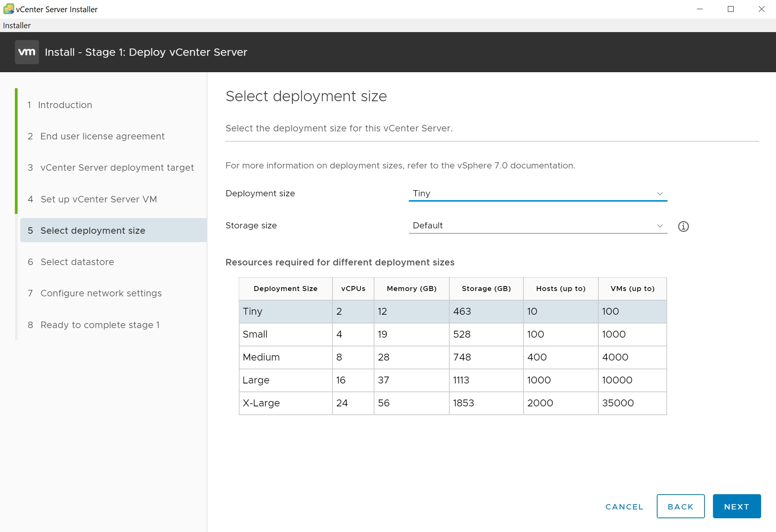
Task: Click the Resources required heading
Action: pyautogui.click(x=340, y=262)
